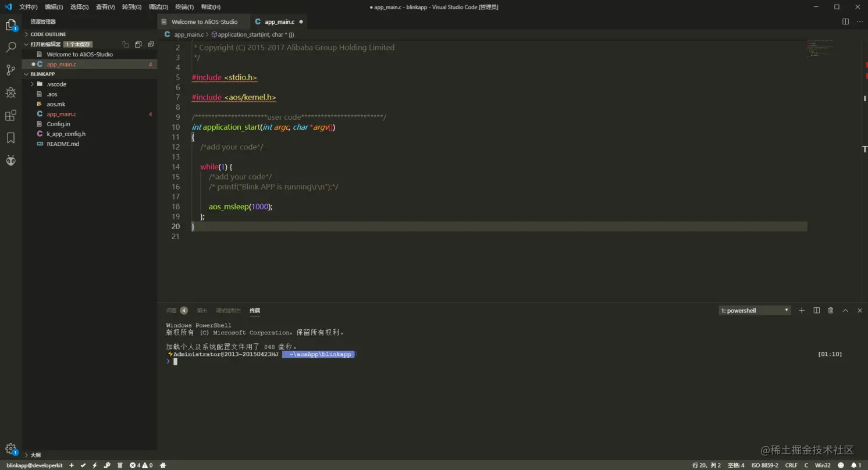Switch to the Welcome to AliOS-Studio tab

click(x=204, y=22)
